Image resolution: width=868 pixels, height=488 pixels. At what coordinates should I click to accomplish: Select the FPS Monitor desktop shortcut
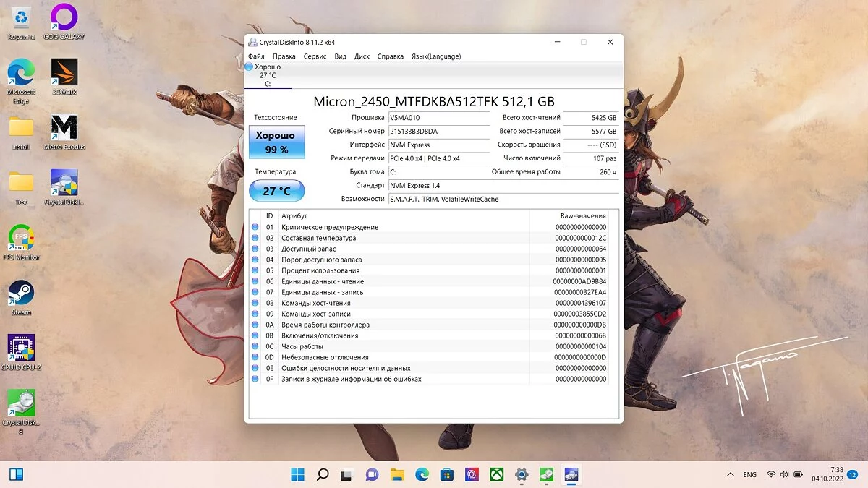pos(21,238)
